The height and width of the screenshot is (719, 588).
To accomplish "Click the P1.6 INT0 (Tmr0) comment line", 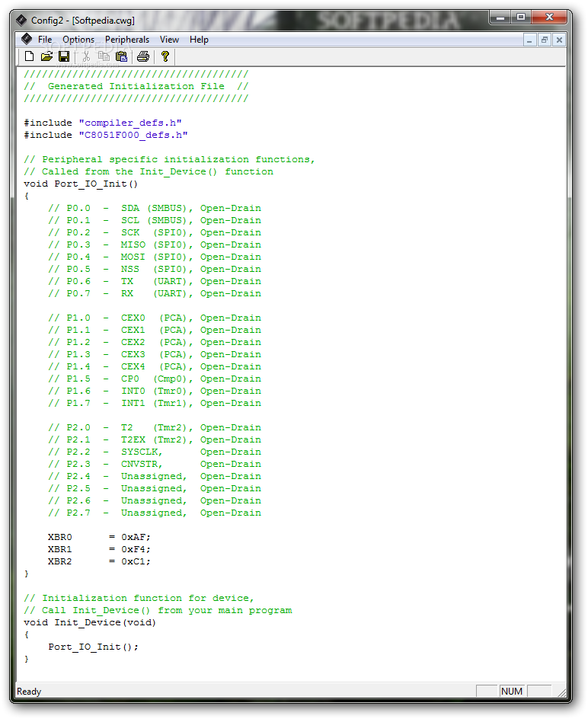I will (155, 391).
